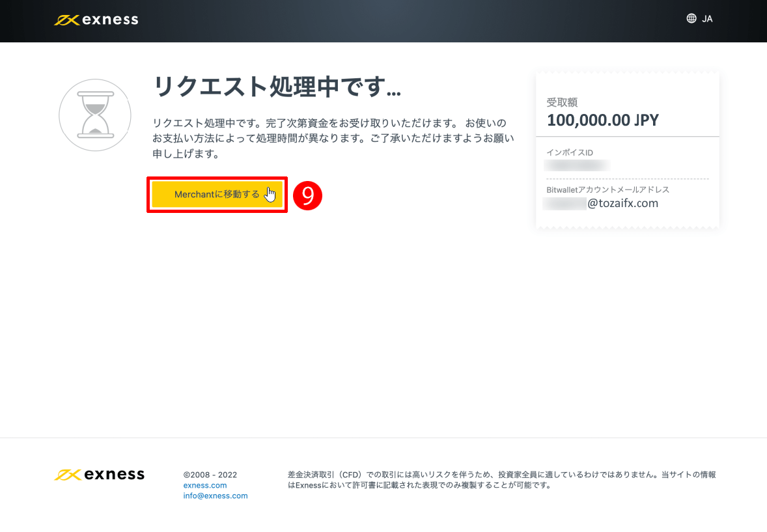Click the globe language icon
Viewport: 767px width, 532px height.
691,18
